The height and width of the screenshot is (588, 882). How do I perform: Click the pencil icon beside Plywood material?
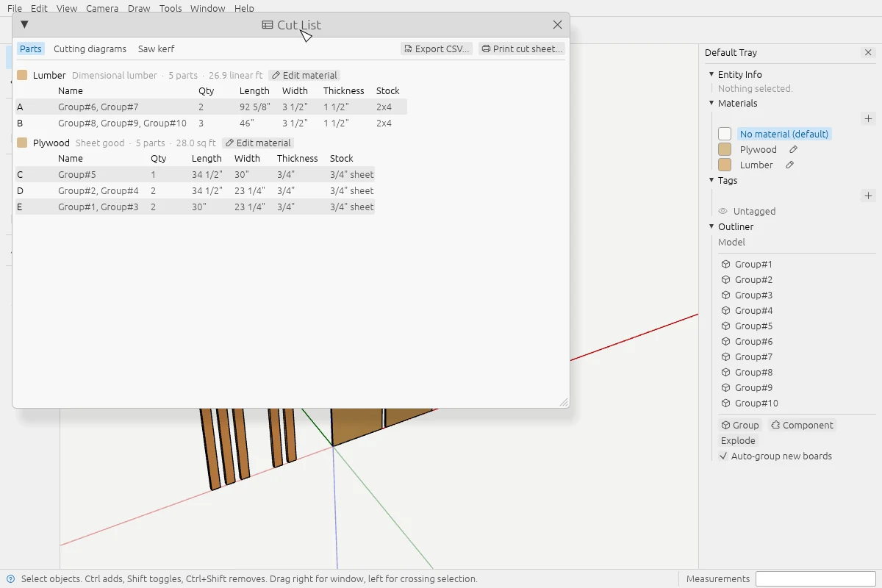click(x=793, y=149)
